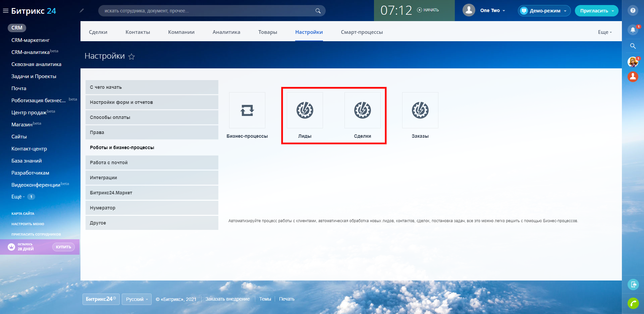Open the orange user contact icon
The image size is (644, 314).
point(633,77)
